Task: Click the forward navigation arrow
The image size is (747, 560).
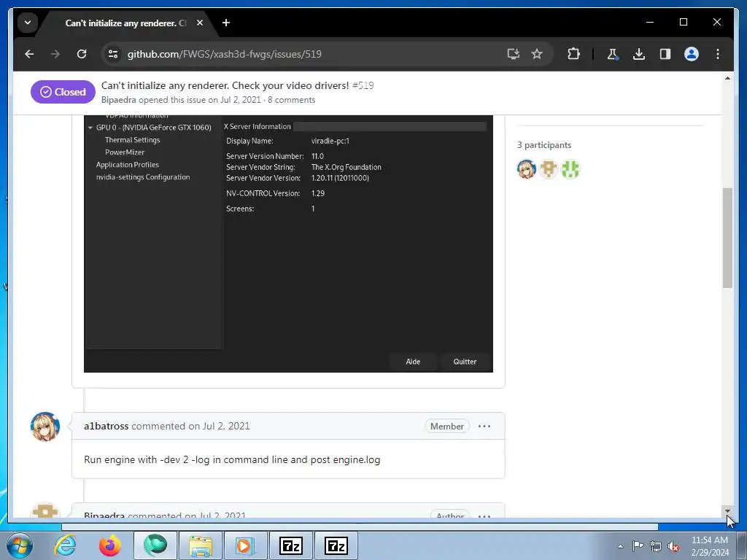Action: coord(55,54)
